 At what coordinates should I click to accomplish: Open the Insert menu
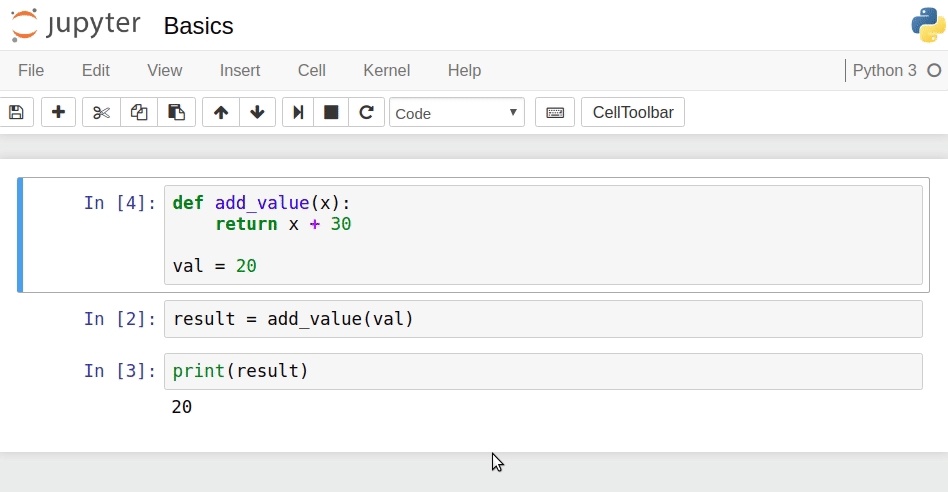click(x=240, y=70)
